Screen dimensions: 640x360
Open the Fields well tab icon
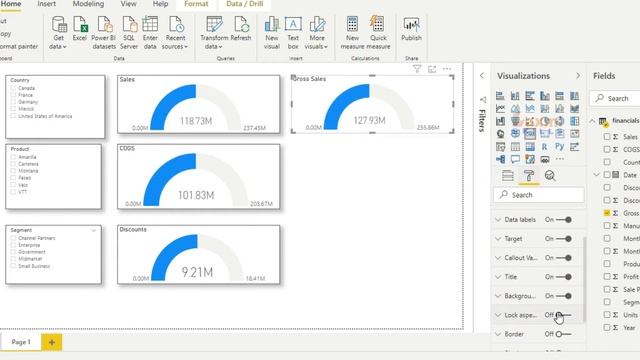point(508,176)
